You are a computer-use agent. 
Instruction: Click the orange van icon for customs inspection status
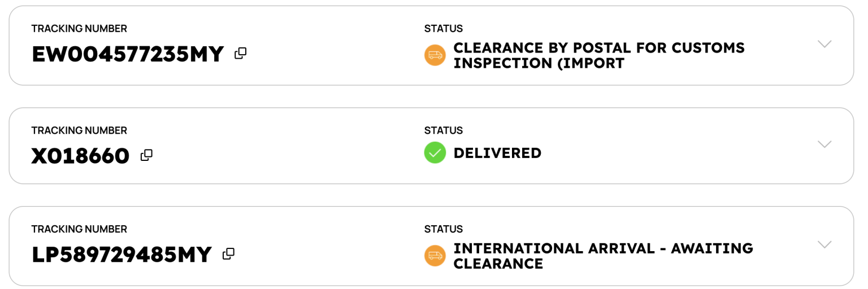pyautogui.click(x=435, y=55)
